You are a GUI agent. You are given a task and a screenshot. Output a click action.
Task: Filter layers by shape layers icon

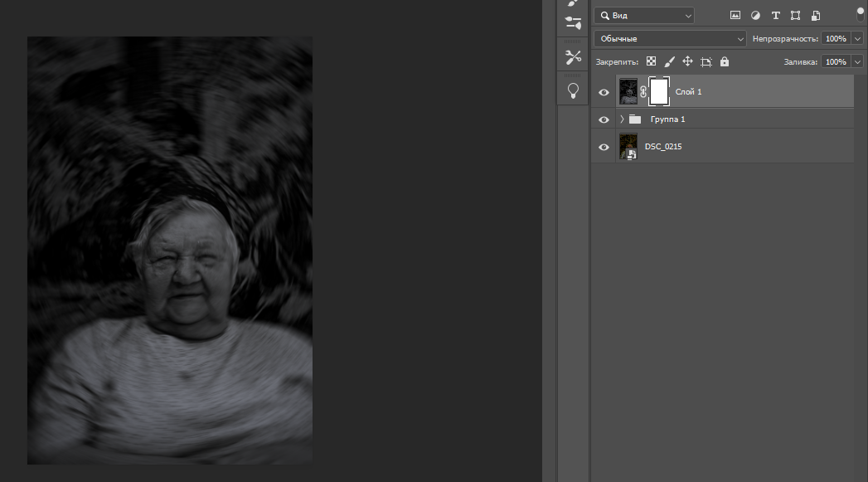tap(796, 16)
